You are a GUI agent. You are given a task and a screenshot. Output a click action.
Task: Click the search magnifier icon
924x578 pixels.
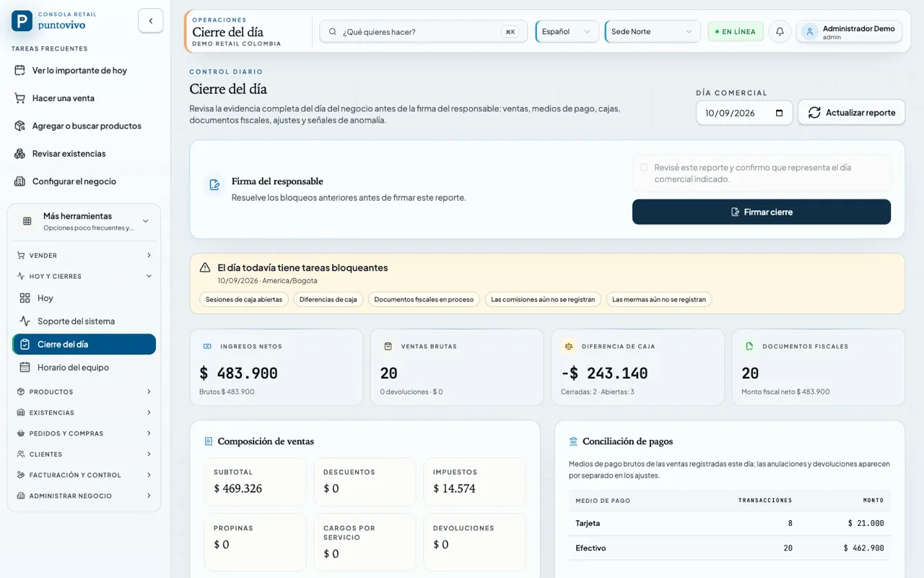333,32
